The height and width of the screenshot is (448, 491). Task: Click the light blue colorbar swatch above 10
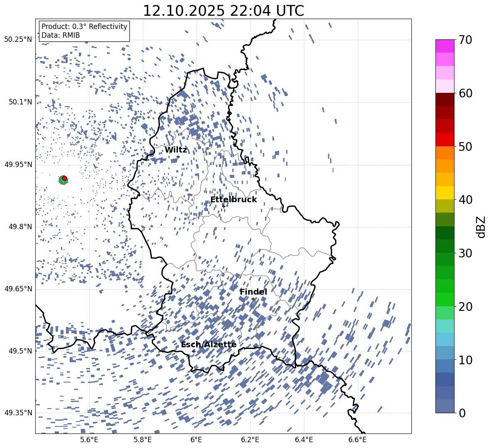445,339
